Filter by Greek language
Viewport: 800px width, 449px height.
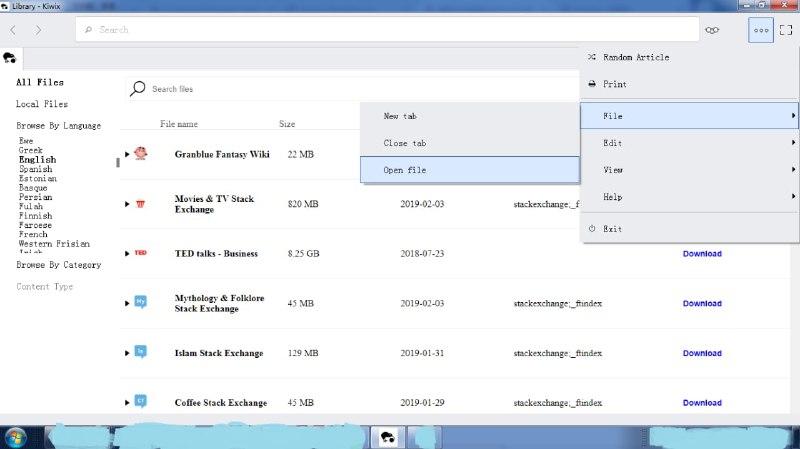click(31, 151)
